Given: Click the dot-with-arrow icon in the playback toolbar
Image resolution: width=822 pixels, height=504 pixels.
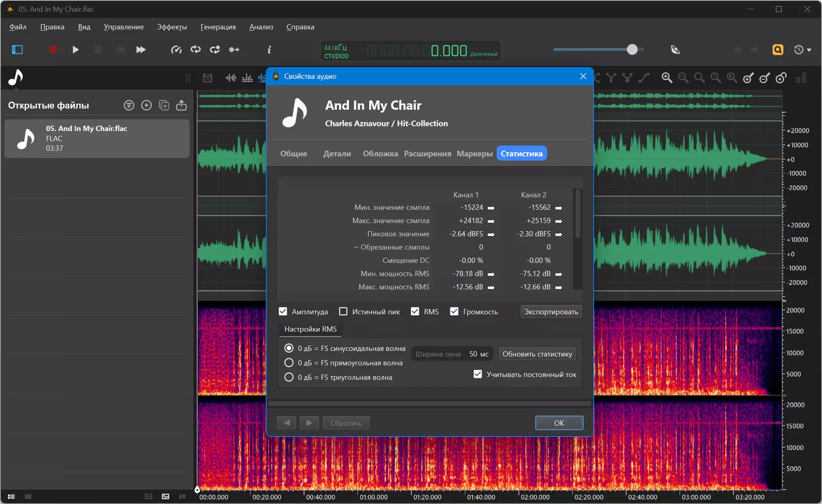Looking at the screenshot, I should (234, 49).
